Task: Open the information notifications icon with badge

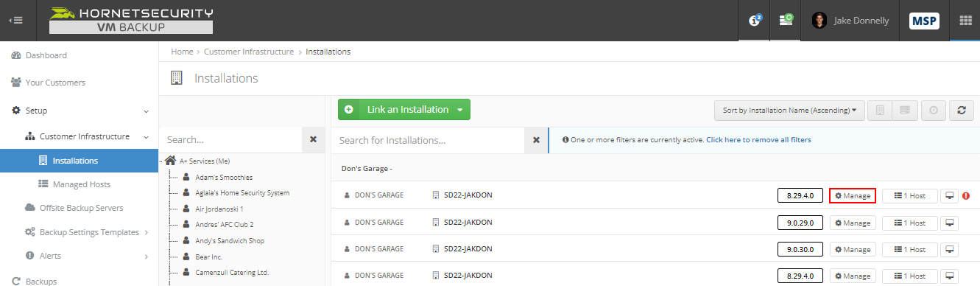Action: [x=755, y=21]
